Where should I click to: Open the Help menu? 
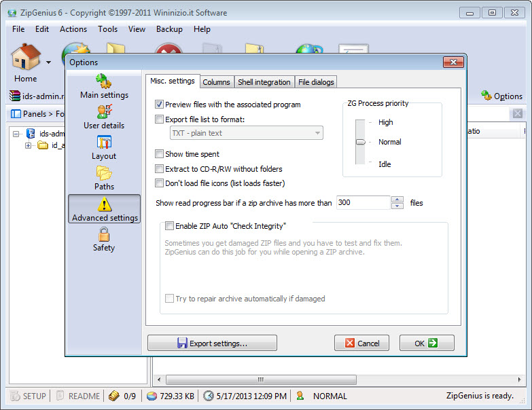(x=202, y=29)
